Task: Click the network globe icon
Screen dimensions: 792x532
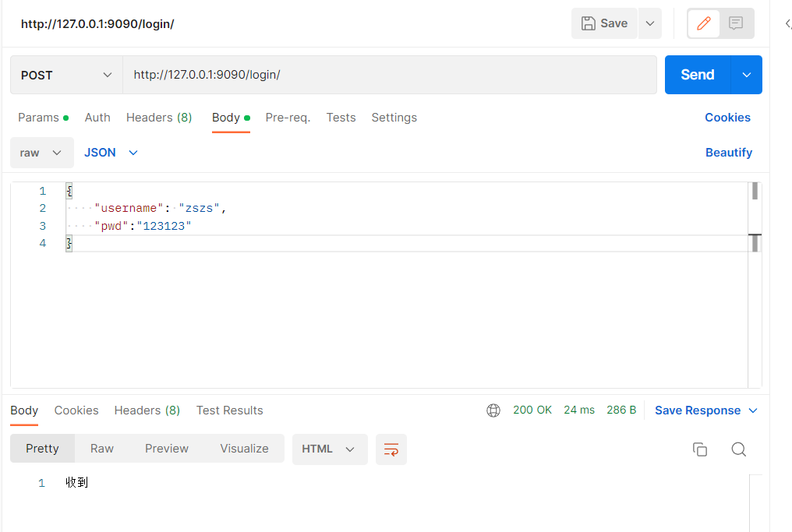Action: pyautogui.click(x=493, y=410)
